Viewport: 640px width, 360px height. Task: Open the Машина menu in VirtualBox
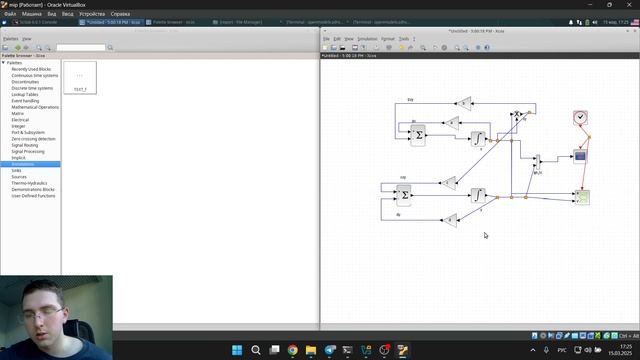[x=32, y=14]
